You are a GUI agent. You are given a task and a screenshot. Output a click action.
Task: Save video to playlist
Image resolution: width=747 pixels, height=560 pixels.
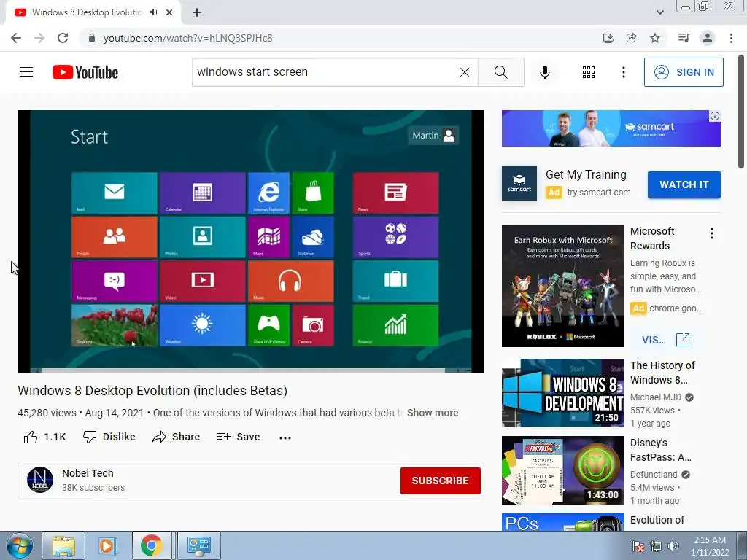238,437
